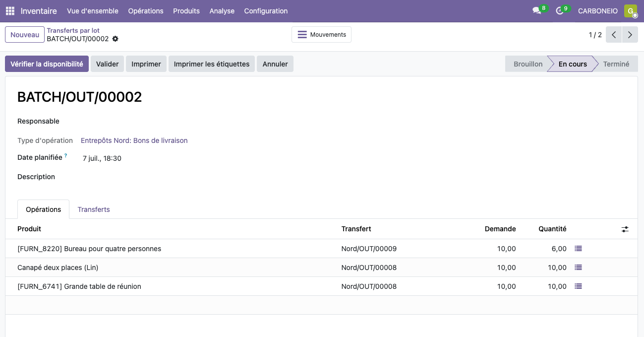Click product [FURN_8220] Bureau pour quatre personnes

click(89, 249)
